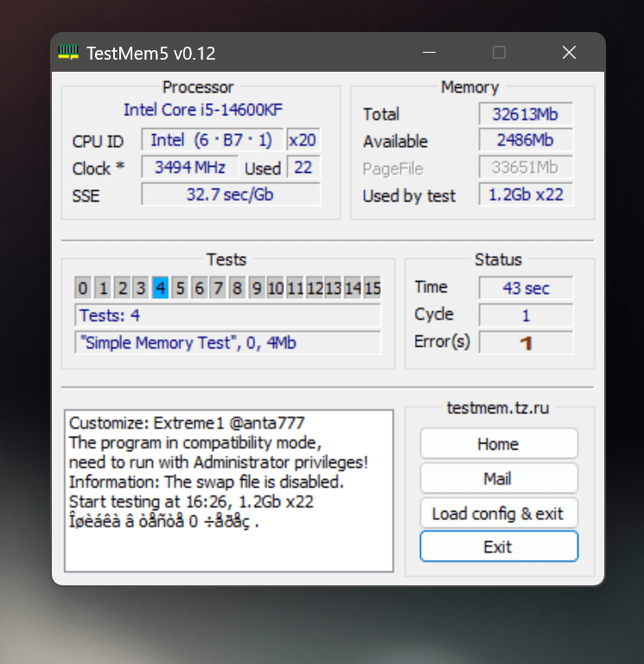Click the x20 core count field
Viewport: 644px width, 664px height.
coord(303,140)
